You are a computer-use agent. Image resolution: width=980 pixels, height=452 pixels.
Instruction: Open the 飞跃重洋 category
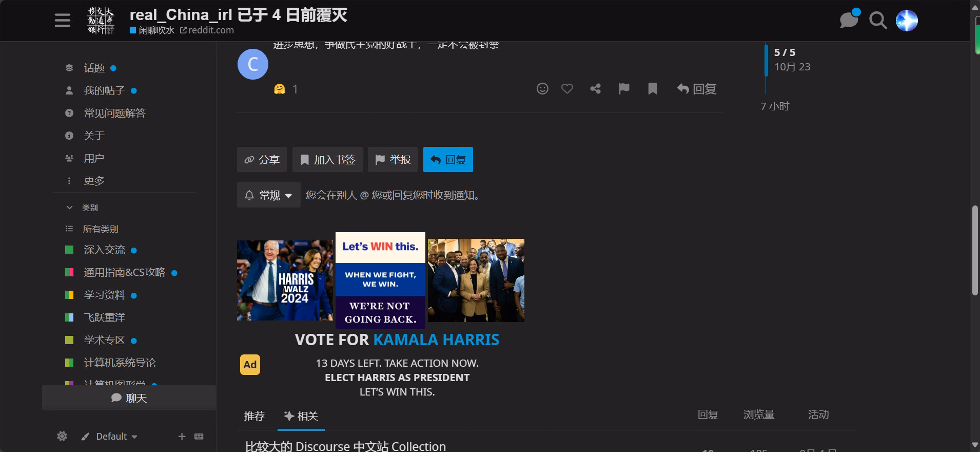point(104,318)
